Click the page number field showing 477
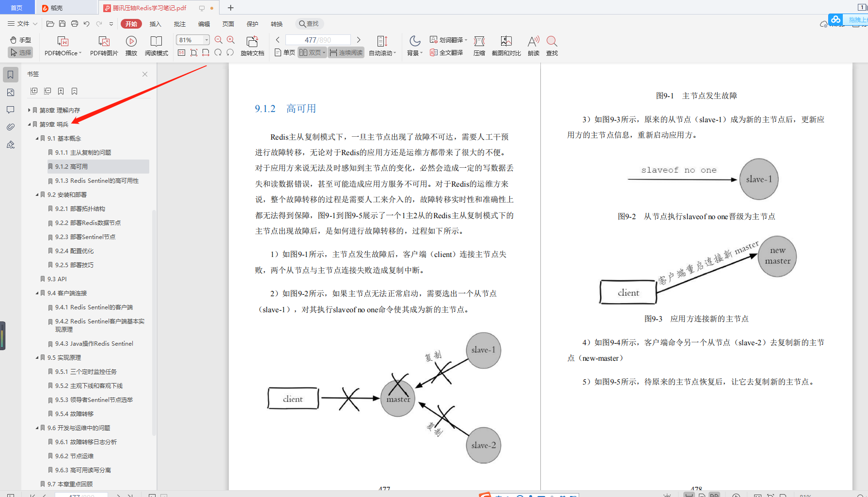Image resolution: width=868 pixels, height=497 pixels. point(318,40)
